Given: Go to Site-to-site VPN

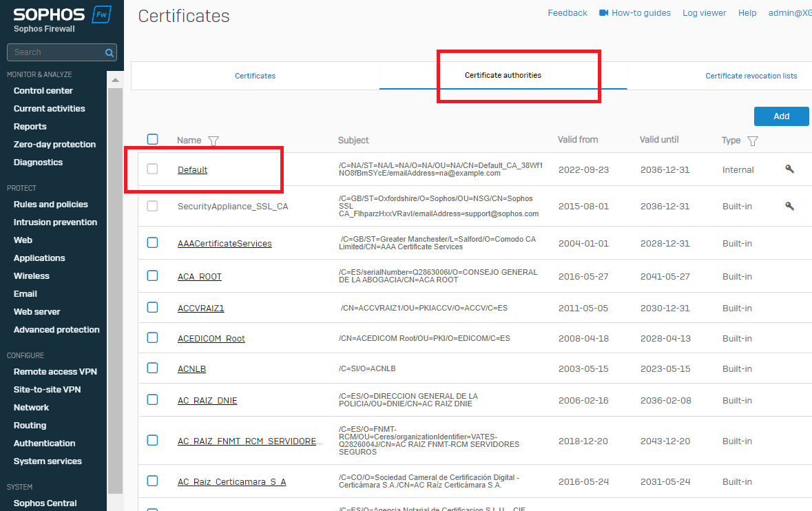Looking at the screenshot, I should [x=47, y=389].
